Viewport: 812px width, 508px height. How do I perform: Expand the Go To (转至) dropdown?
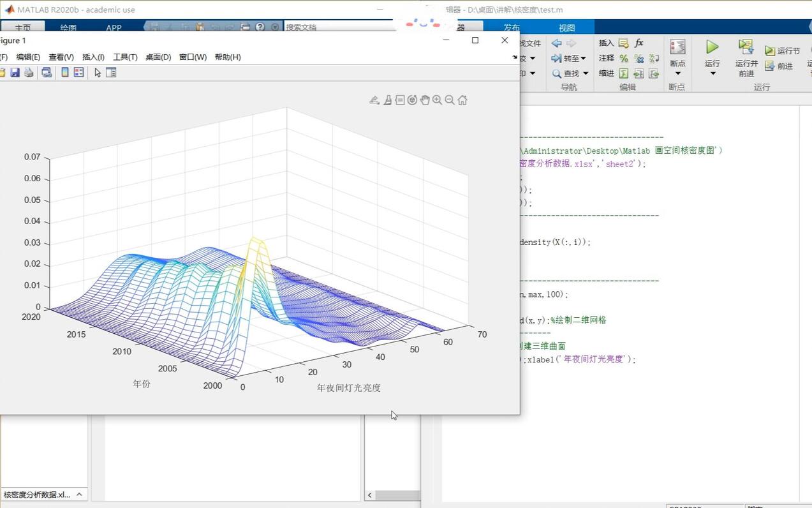point(569,58)
